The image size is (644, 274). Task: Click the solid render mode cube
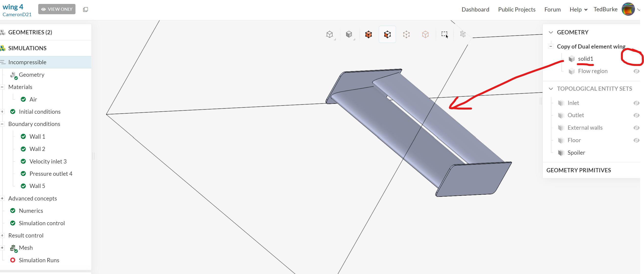349,34
